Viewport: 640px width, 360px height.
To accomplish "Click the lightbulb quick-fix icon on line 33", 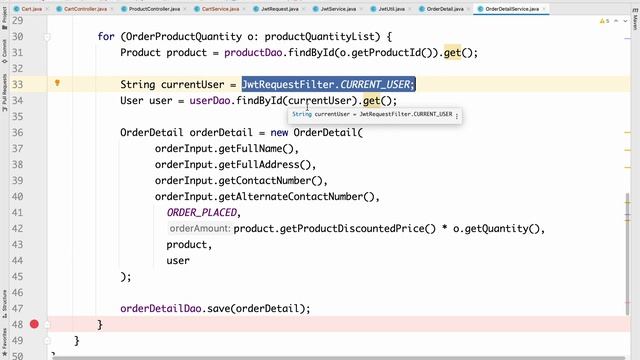I will 57,83.
